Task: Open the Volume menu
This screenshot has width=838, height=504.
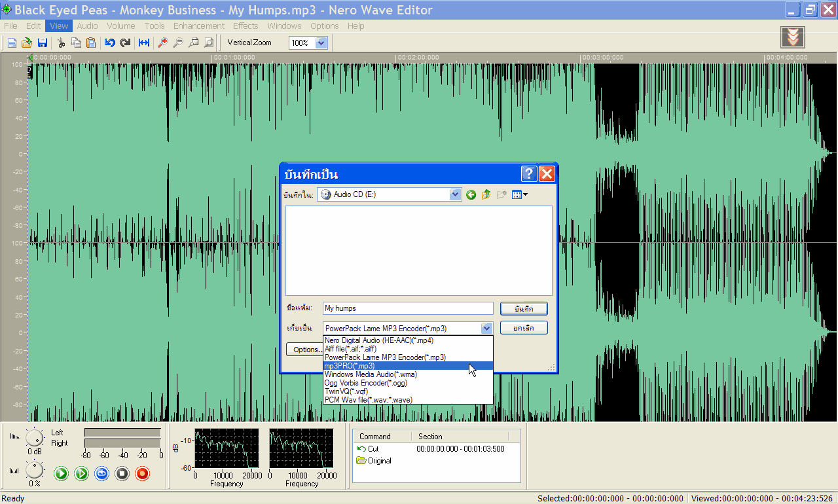Action: (121, 26)
